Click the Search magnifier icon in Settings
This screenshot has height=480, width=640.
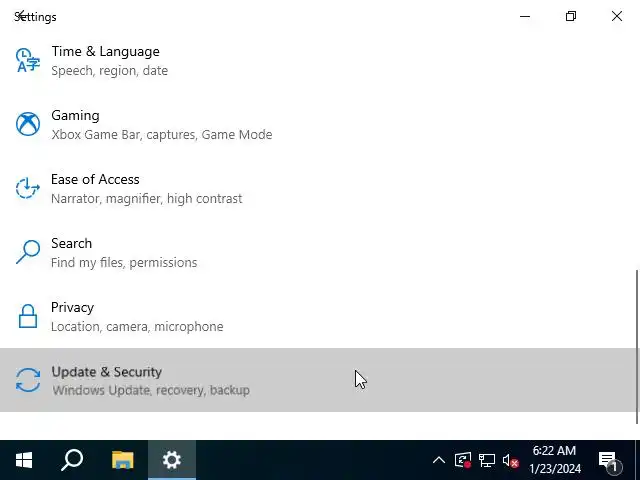28,252
